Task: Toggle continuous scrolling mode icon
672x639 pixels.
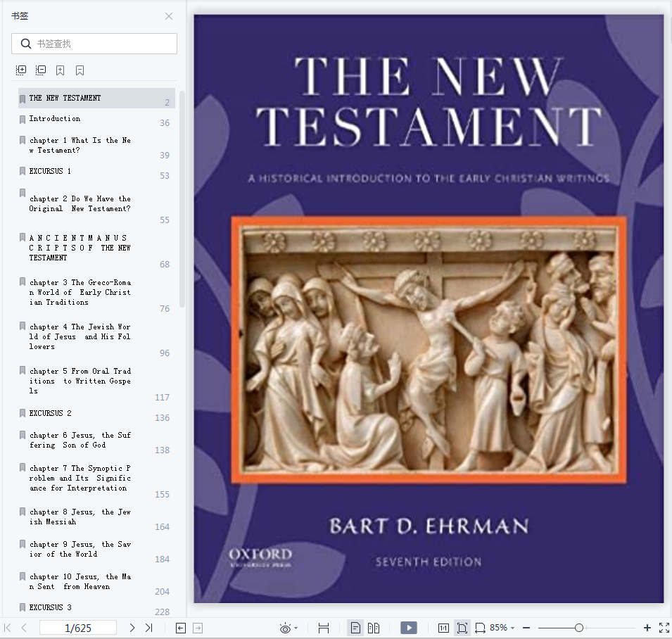Action: click(x=324, y=628)
